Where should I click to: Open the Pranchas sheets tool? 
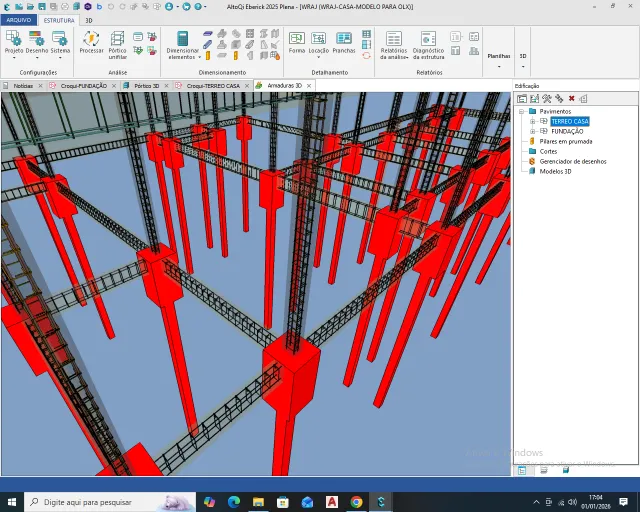[344, 42]
